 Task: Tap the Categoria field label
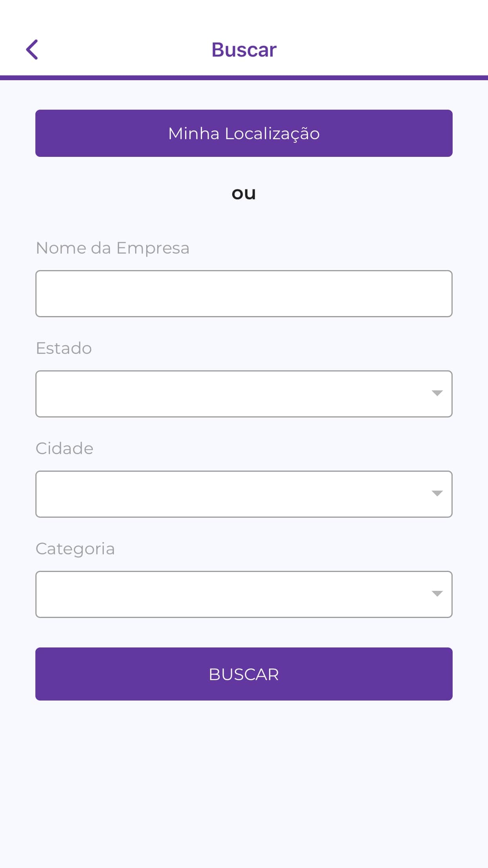click(75, 549)
